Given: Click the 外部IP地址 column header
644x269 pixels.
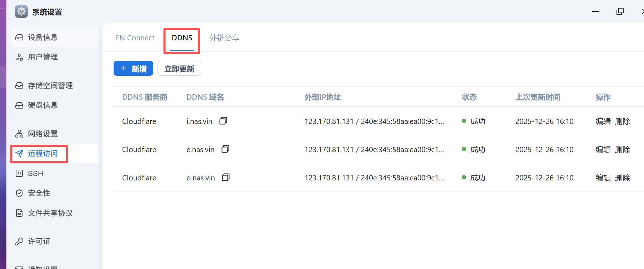Looking at the screenshot, I should [323, 97].
